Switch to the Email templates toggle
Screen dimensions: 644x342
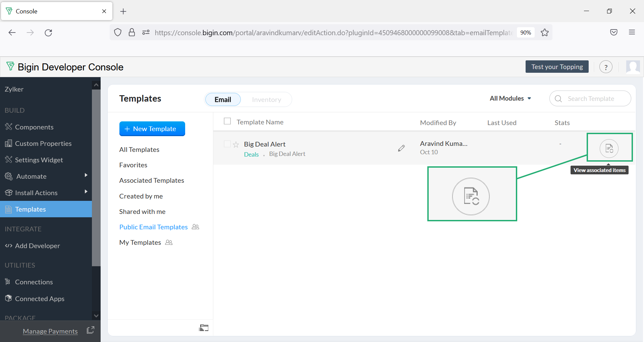(223, 100)
